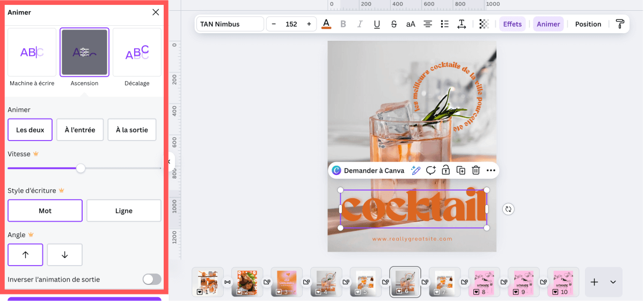Open the Position tab
The width and height of the screenshot is (644, 301).
pyautogui.click(x=588, y=24)
